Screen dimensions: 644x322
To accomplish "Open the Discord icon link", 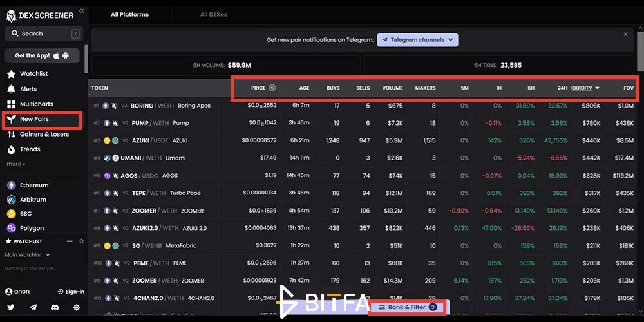I will click(55, 307).
